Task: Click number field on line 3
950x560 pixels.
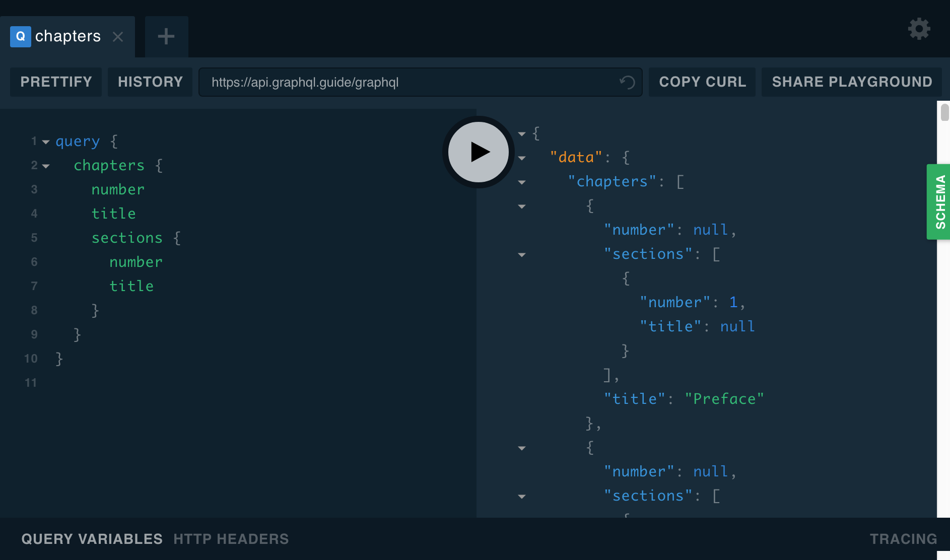Action: click(118, 189)
